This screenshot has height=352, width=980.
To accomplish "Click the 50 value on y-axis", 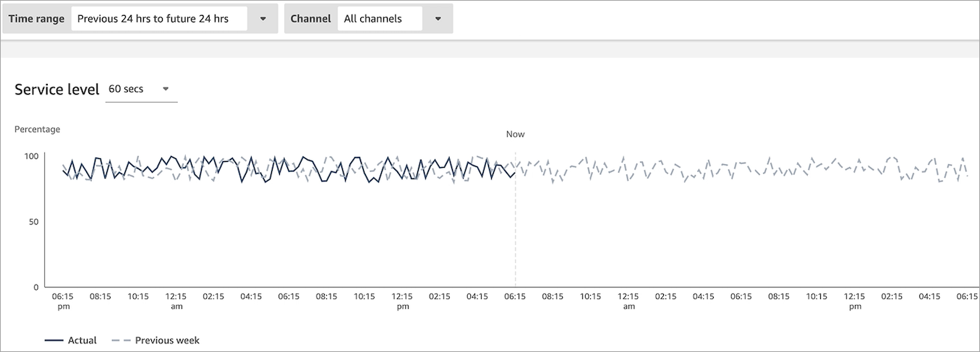I will pos(33,222).
